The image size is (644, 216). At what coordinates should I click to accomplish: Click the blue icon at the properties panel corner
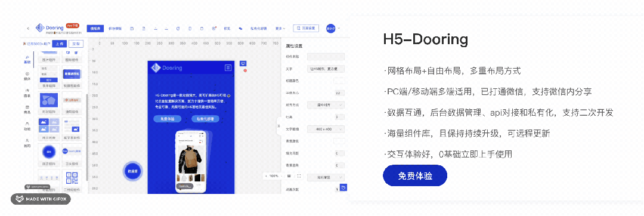[344, 188]
